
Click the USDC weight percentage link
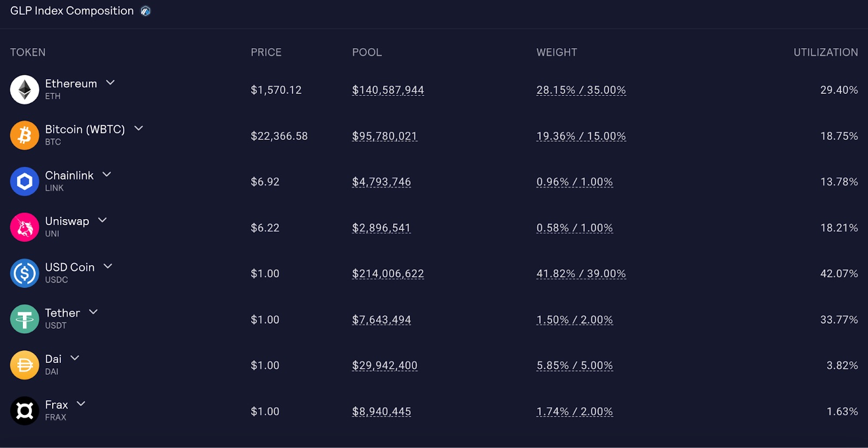581,274
